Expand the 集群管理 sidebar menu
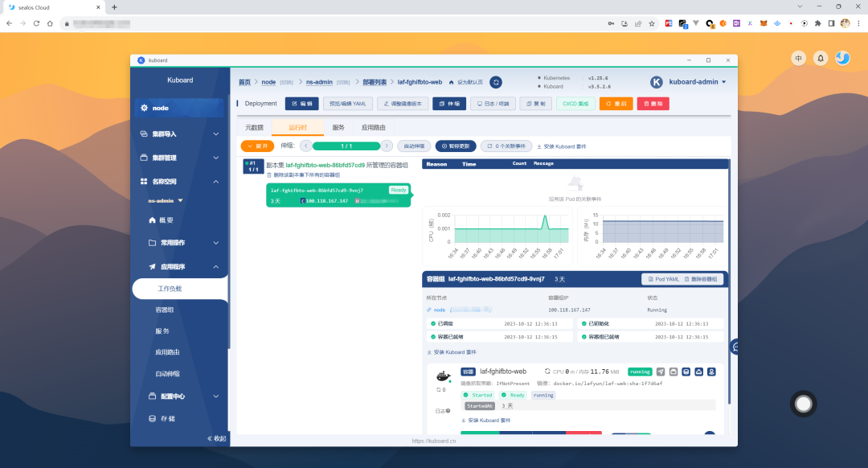This screenshot has width=868, height=468. [179, 158]
